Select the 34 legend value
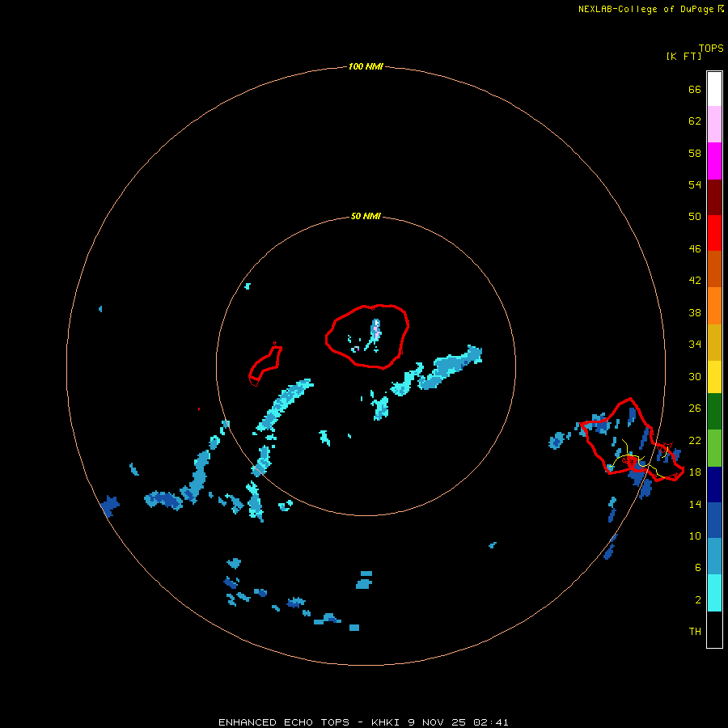Screen dimensions: 728x728 point(695,345)
